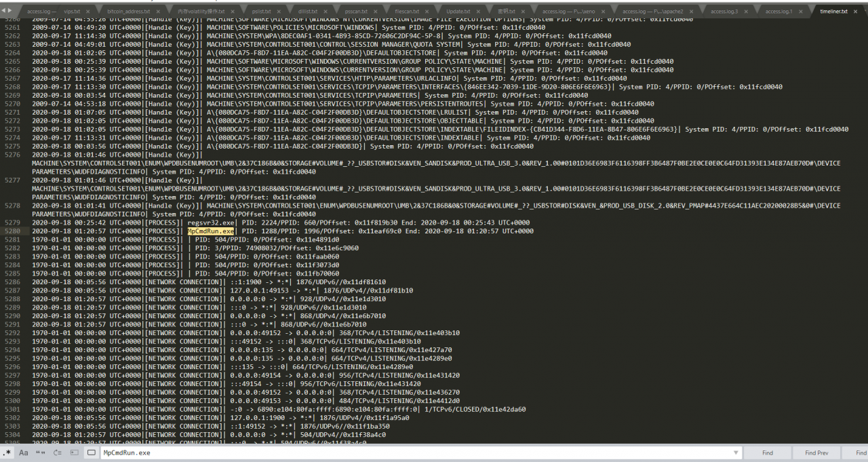
Task: Close the access.log xeno tab
Action: 604,12
